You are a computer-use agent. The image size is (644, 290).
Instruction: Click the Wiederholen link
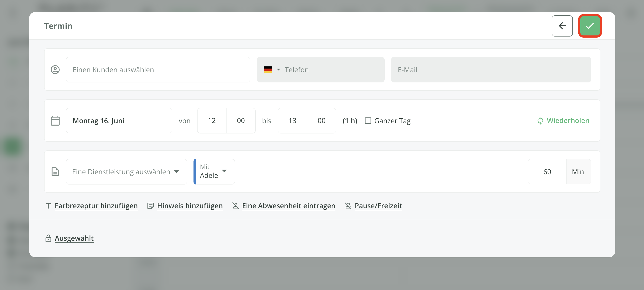click(568, 121)
